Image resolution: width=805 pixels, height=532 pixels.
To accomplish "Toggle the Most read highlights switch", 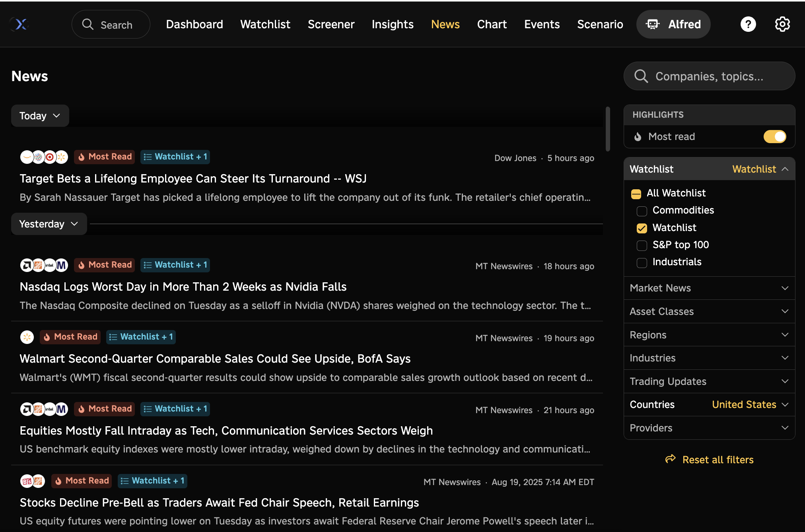I will pyautogui.click(x=774, y=137).
